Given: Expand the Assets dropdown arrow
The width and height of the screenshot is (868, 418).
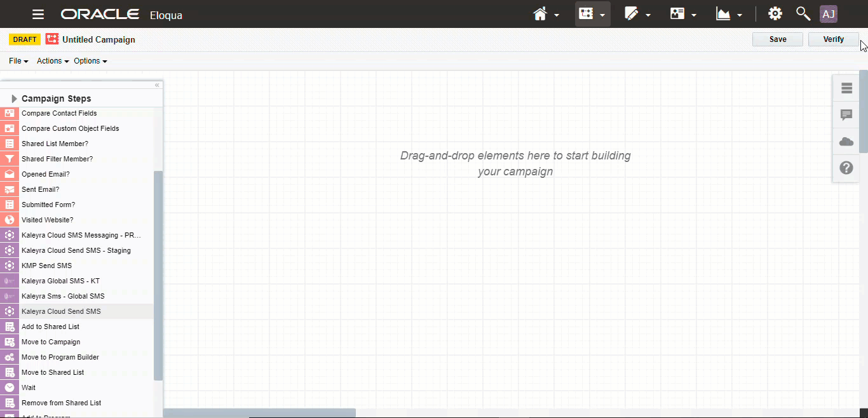Looking at the screenshot, I should [648, 15].
